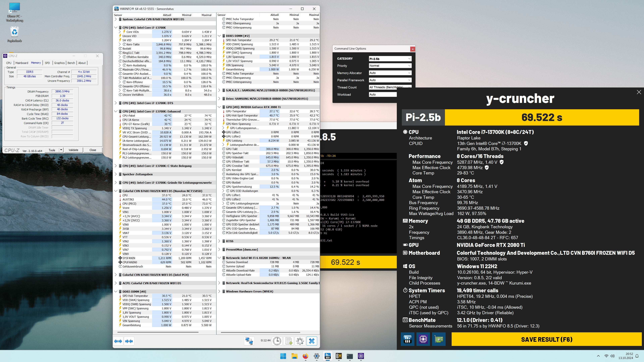Open the Priority dropdown set to Normal
This screenshot has width=644, height=362.
point(390,66)
